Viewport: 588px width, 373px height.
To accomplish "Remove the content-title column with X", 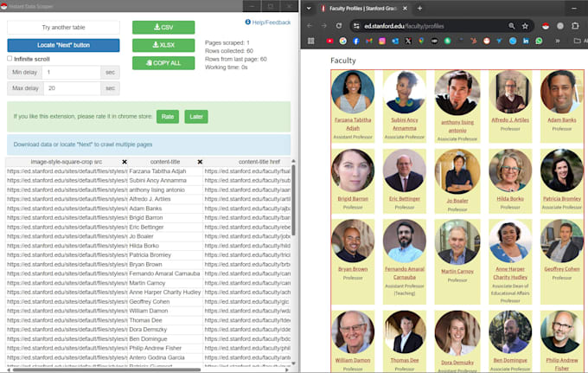I will (200, 162).
